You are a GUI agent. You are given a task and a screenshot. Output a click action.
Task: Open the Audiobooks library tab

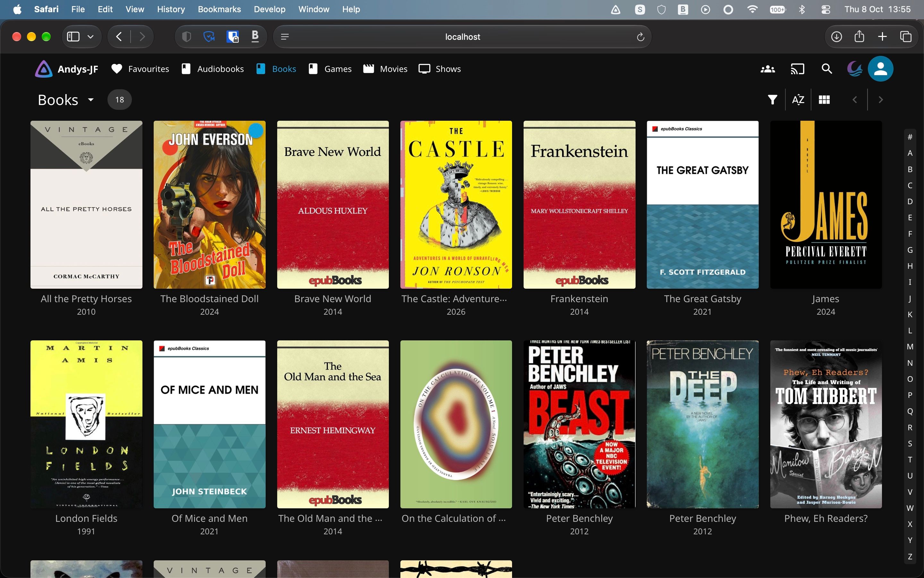tap(212, 69)
